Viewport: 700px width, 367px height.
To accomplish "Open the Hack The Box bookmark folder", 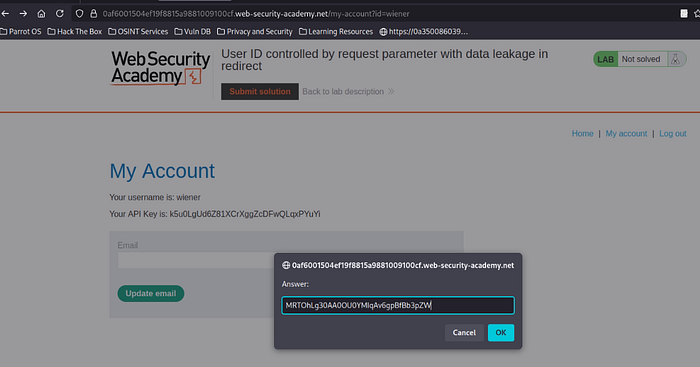I will coord(75,32).
